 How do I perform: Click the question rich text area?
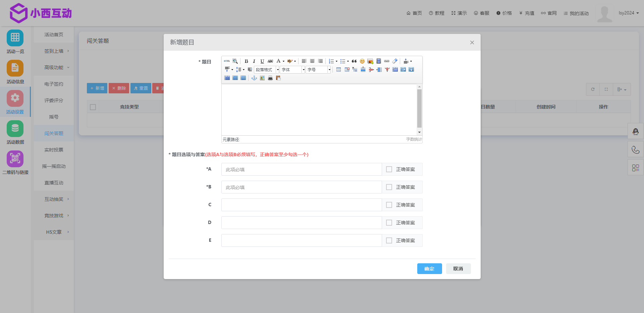tap(319, 109)
